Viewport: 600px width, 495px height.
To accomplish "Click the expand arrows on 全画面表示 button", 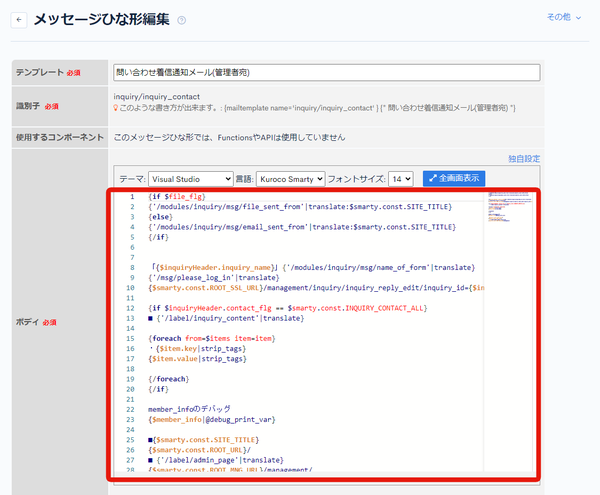I will (433, 178).
